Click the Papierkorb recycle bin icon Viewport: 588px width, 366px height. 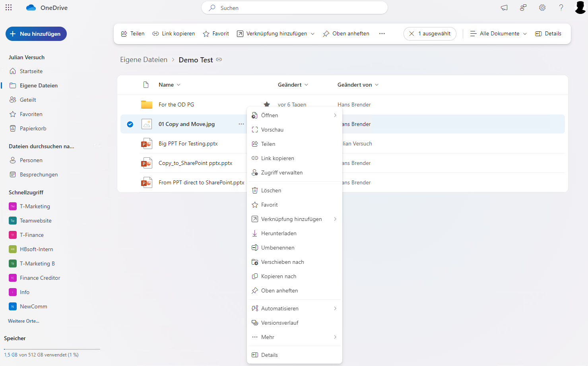click(13, 128)
